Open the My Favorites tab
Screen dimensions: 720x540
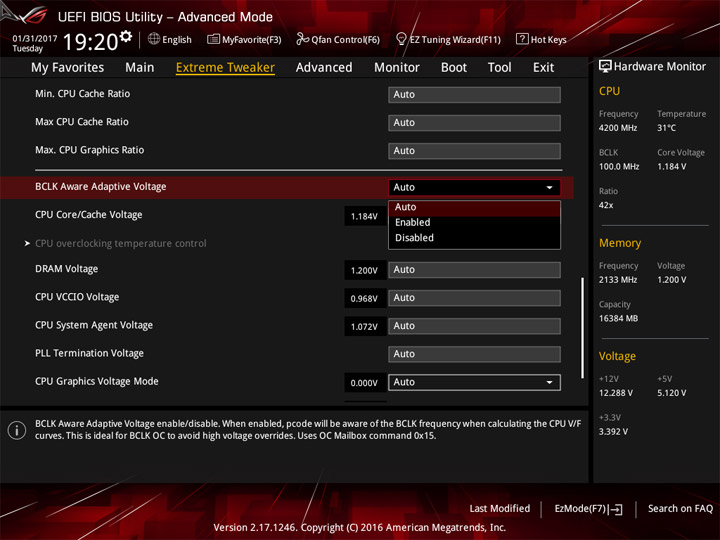coord(68,68)
